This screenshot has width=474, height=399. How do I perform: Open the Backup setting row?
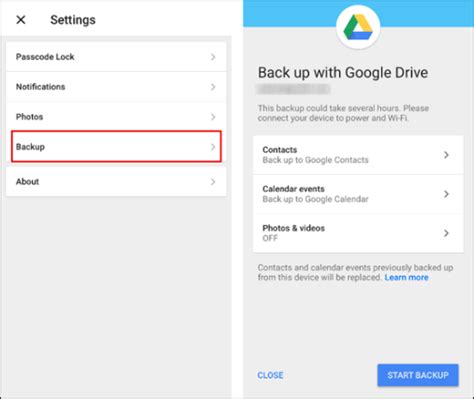[x=116, y=147]
